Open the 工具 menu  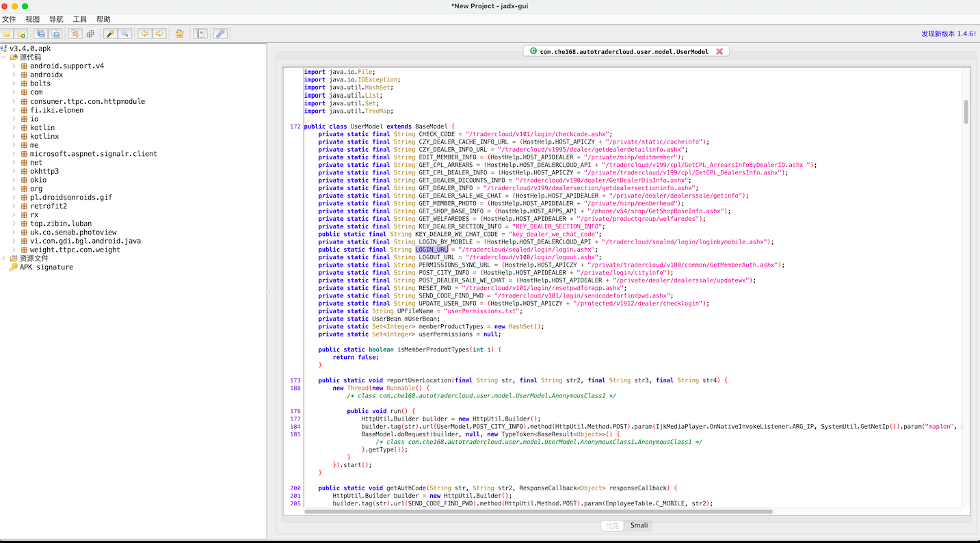[x=80, y=19]
